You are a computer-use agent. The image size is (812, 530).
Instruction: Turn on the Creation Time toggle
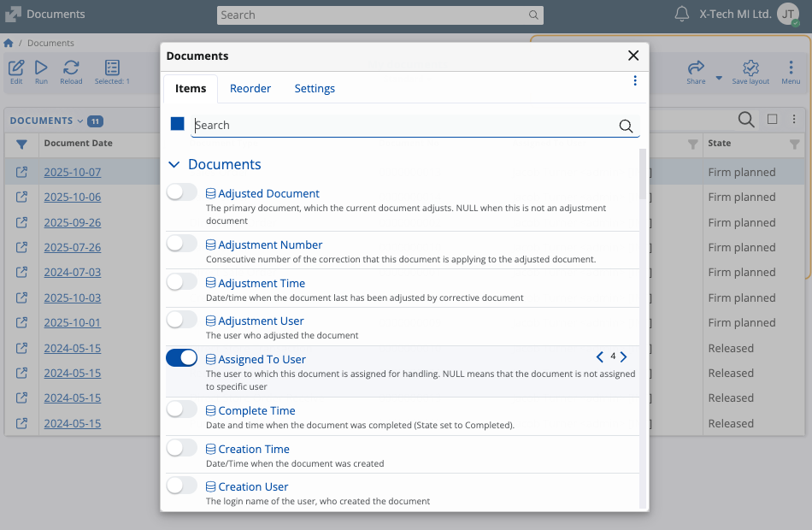(181, 448)
